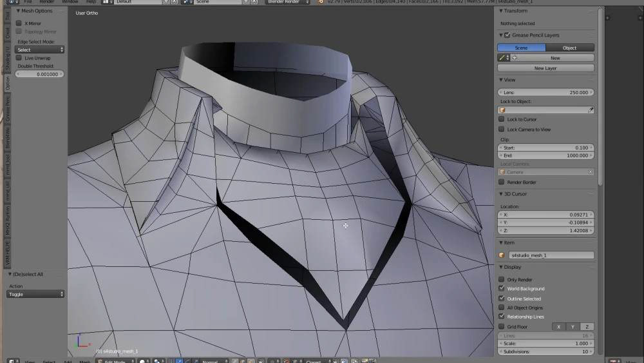
Task: Open the Edge Select Mode dropdown
Action: (x=39, y=50)
